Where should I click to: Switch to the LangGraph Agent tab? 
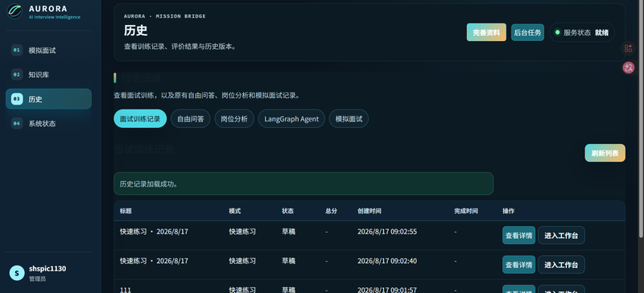pyautogui.click(x=291, y=119)
